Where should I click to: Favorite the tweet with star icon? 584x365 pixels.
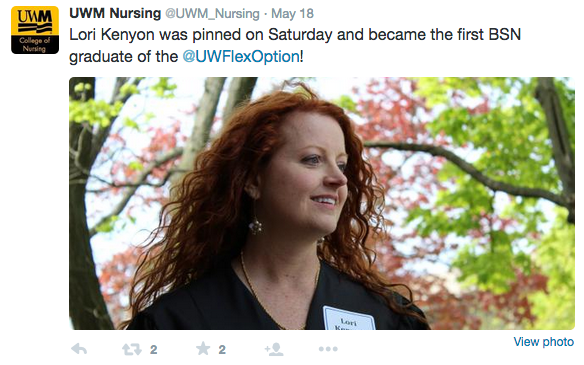pos(203,349)
